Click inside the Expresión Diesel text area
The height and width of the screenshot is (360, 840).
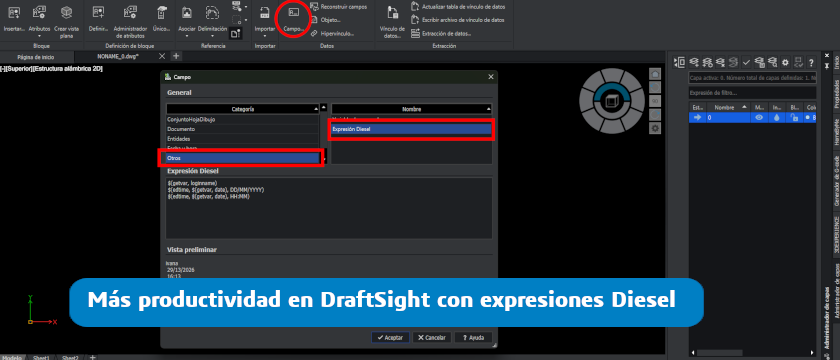click(x=329, y=208)
